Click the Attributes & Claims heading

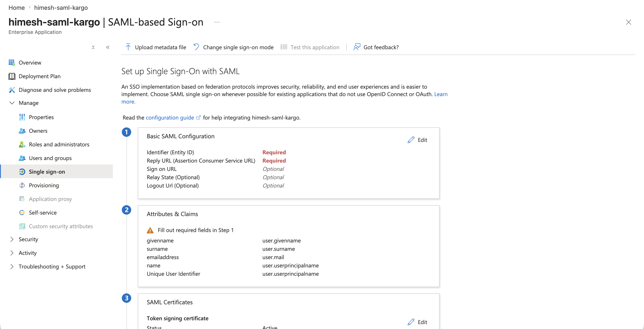click(172, 214)
